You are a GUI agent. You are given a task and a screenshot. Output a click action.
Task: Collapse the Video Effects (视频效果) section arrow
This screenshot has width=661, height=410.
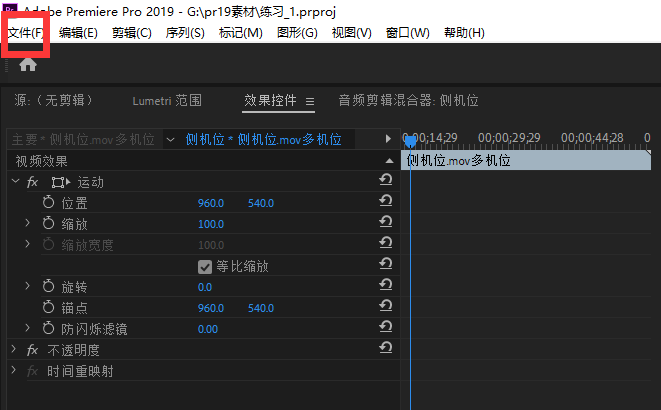coord(389,161)
